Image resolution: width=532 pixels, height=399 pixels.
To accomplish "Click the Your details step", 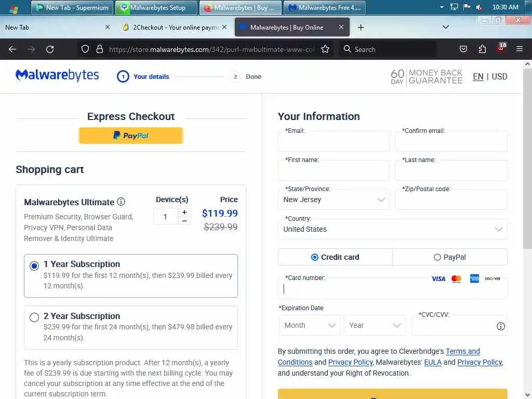I will [143, 77].
